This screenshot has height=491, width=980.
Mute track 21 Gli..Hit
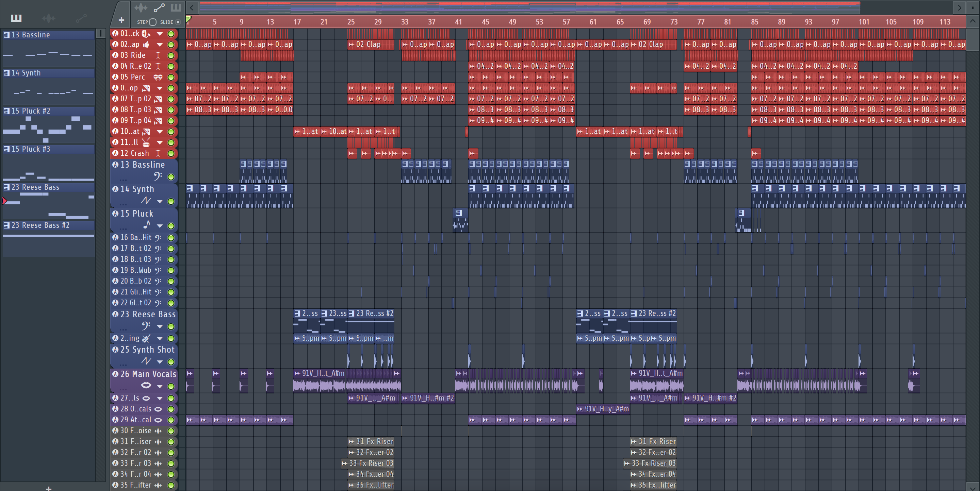click(171, 292)
